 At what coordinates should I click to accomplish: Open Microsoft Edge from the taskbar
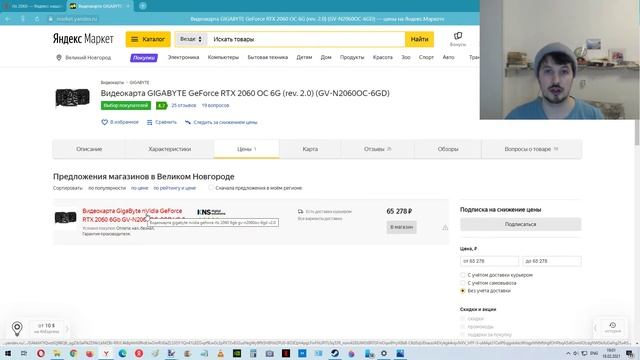tap(122, 353)
